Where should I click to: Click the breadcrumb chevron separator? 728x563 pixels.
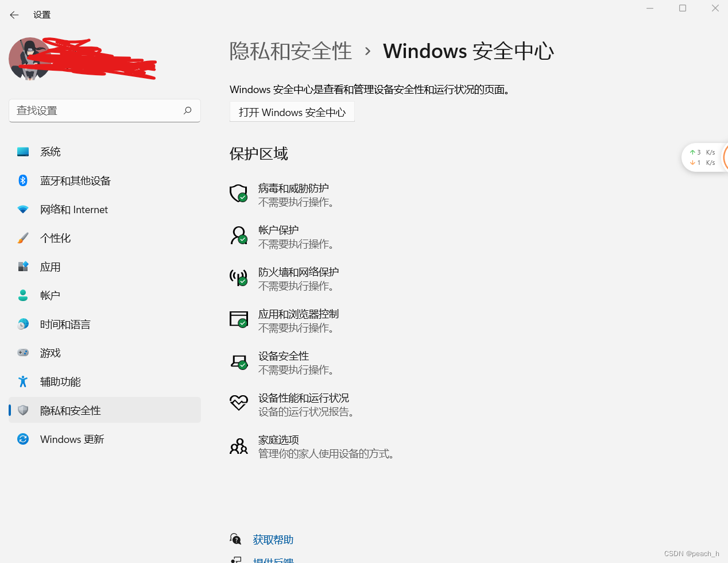tap(368, 52)
